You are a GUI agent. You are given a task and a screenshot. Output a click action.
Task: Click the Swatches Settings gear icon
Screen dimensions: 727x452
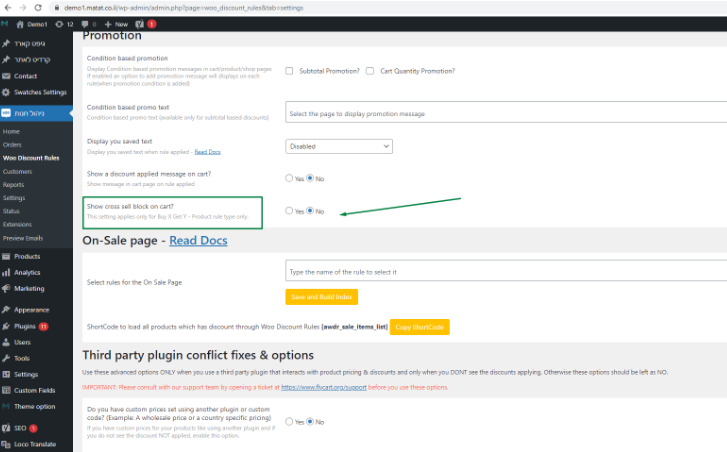point(7,92)
